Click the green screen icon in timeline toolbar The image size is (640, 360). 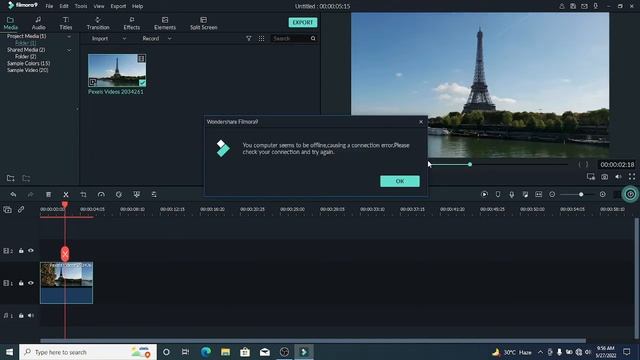(136, 195)
